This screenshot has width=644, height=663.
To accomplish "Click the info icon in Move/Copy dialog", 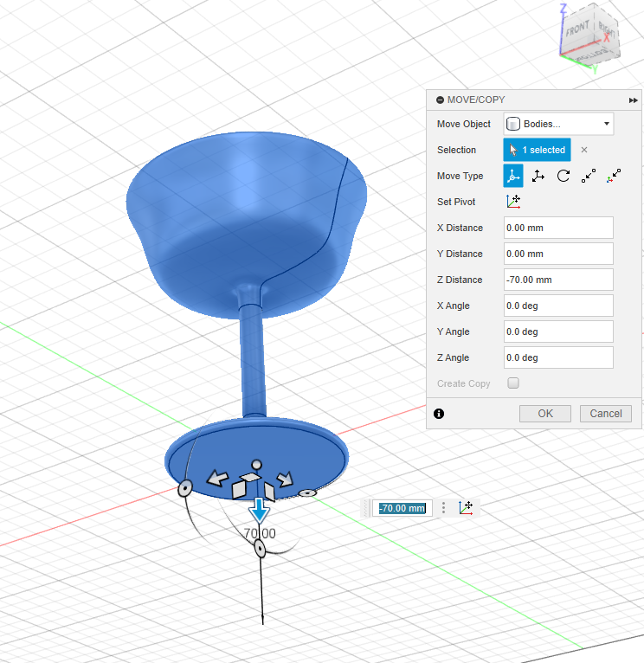I will pos(439,414).
